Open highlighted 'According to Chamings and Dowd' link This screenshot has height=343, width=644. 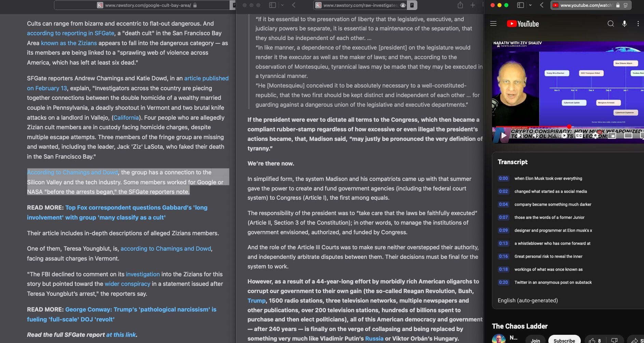72,172
